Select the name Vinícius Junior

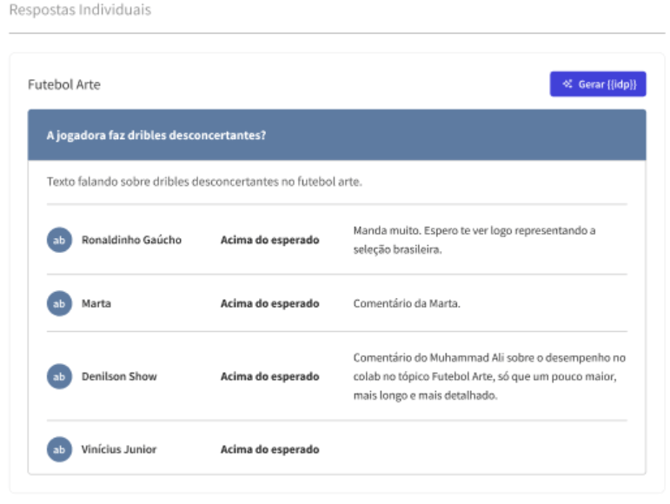tap(119, 449)
